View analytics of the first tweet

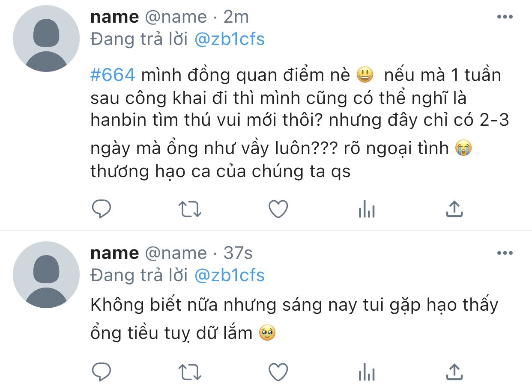pyautogui.click(x=367, y=210)
